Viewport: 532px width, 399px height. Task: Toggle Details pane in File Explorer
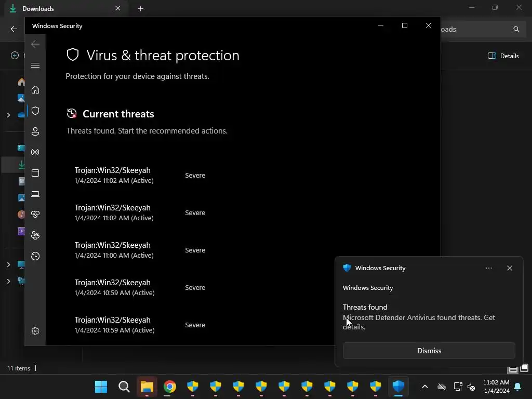(x=503, y=56)
